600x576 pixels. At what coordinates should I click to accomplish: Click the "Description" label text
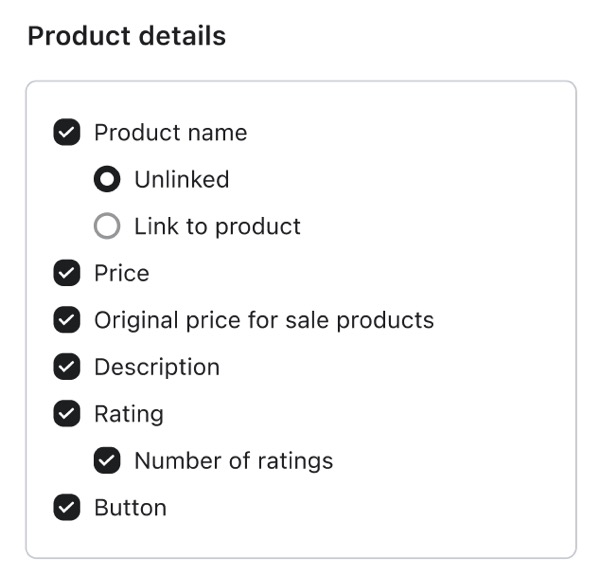click(x=156, y=367)
